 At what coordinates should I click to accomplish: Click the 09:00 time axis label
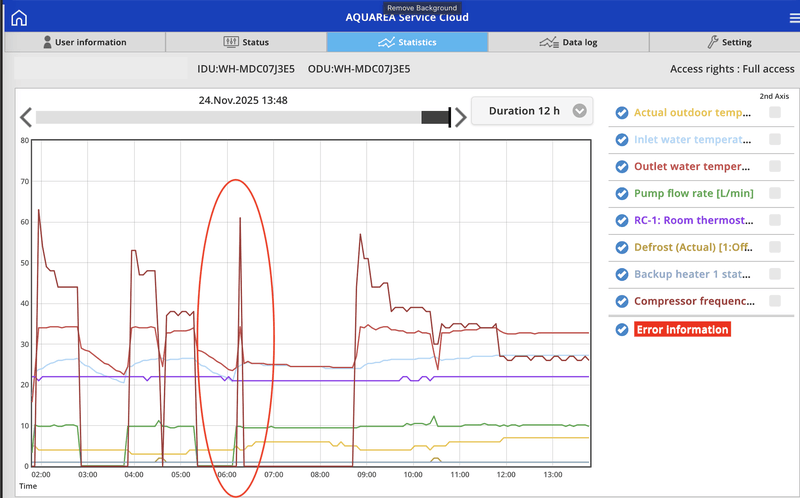click(366, 475)
